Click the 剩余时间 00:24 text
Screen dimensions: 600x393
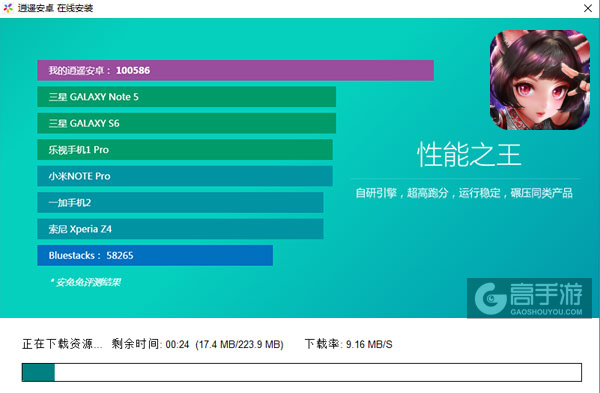pyautogui.click(x=150, y=344)
